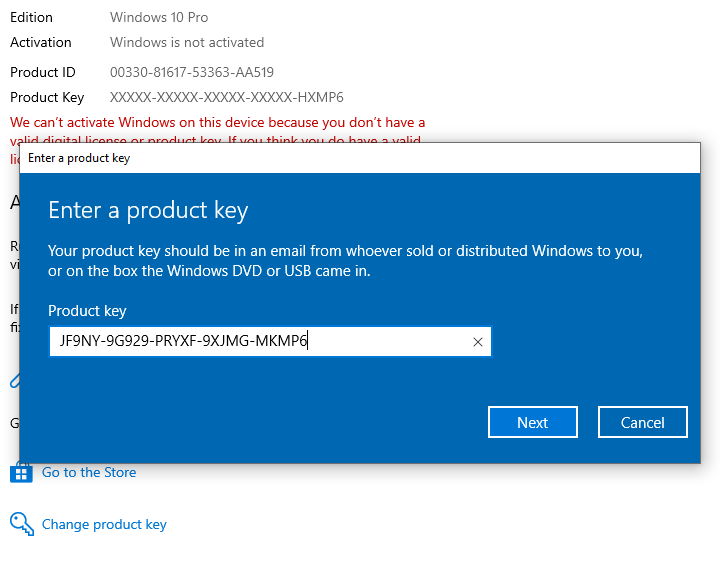Select the Change product key link

pos(104,524)
